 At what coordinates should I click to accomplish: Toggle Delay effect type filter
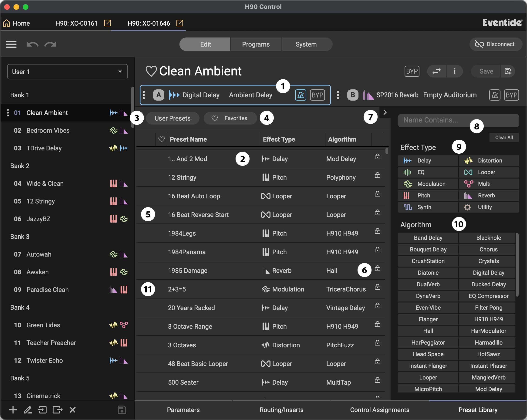428,161
